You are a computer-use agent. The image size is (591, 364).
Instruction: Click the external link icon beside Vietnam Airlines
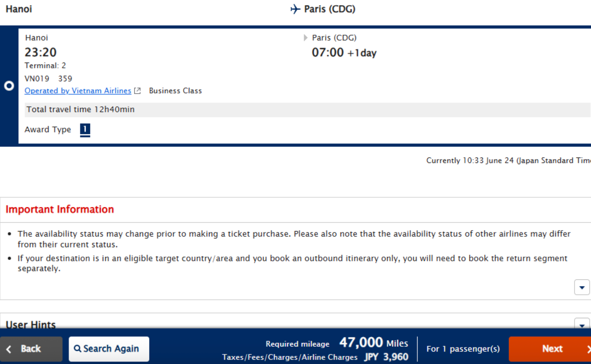tap(137, 91)
